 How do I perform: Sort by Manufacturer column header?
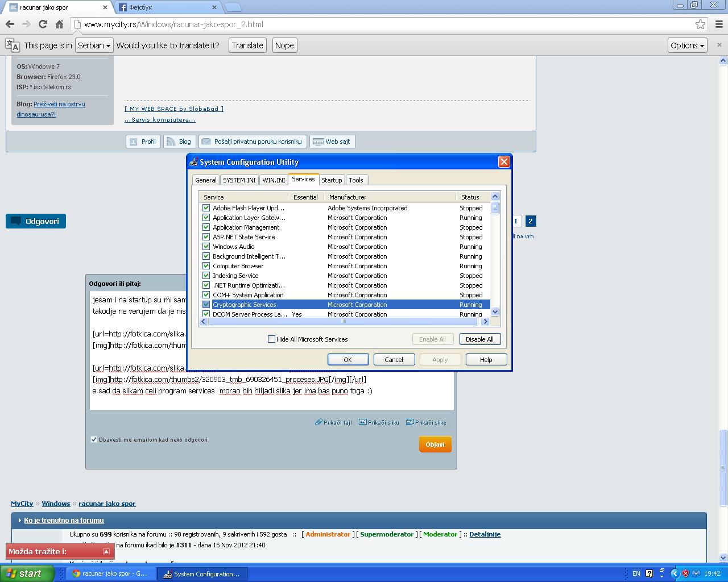(390, 197)
